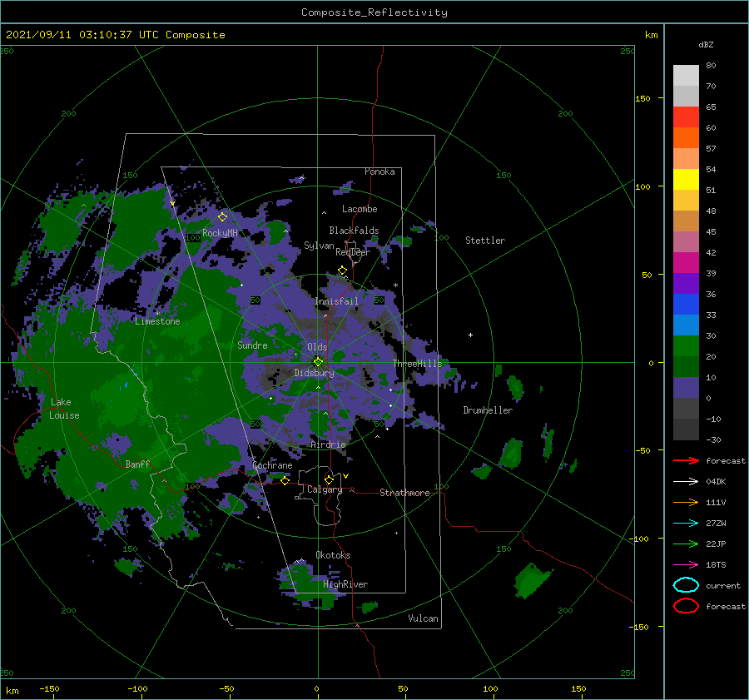The image size is (749, 700).
Task: Select the Ponoka label
Action: [379, 171]
